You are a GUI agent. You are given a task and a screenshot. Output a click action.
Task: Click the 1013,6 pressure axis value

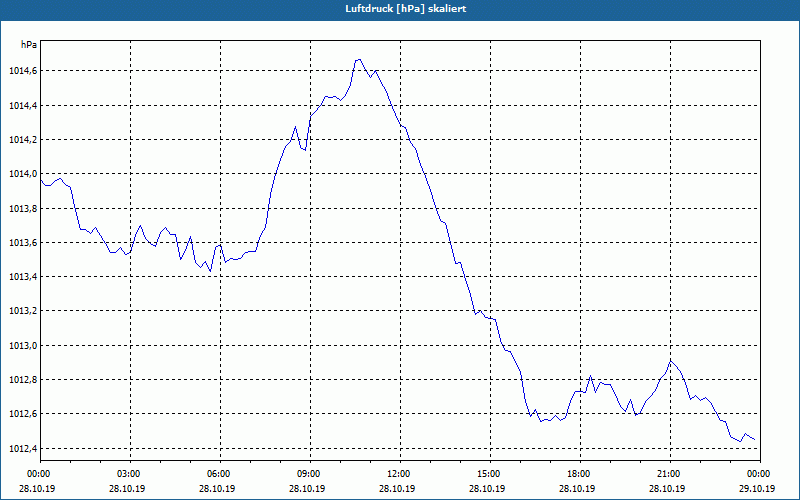pos(23,243)
